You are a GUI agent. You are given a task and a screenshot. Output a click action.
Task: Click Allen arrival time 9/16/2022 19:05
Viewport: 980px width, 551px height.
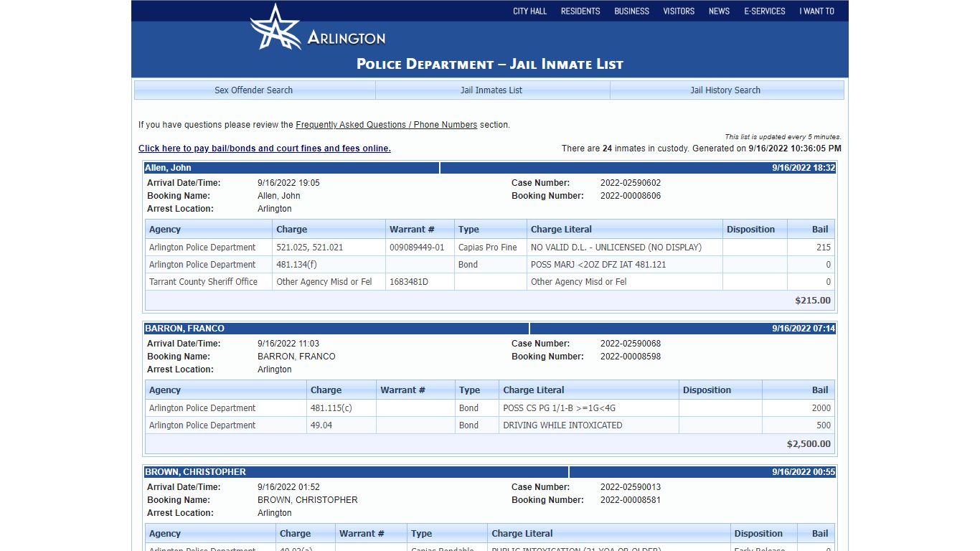pos(288,183)
